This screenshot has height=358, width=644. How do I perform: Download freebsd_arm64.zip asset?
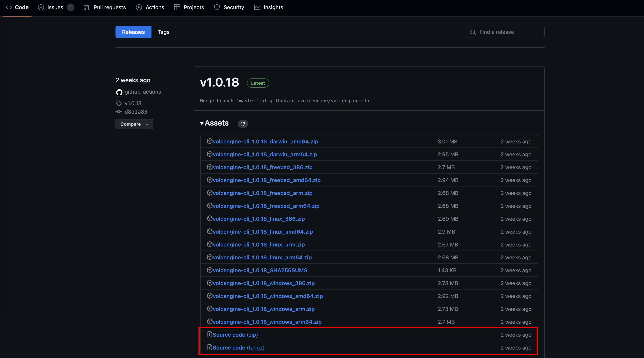(x=266, y=206)
